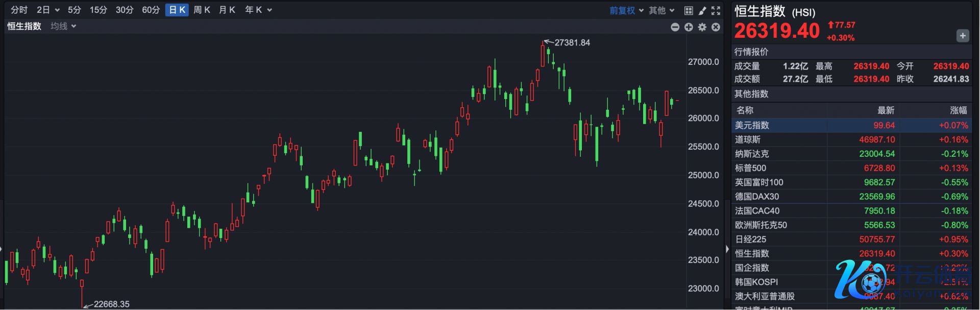980x310 pixels.
Task: Select the drawing brush tool
Action: click(702, 10)
